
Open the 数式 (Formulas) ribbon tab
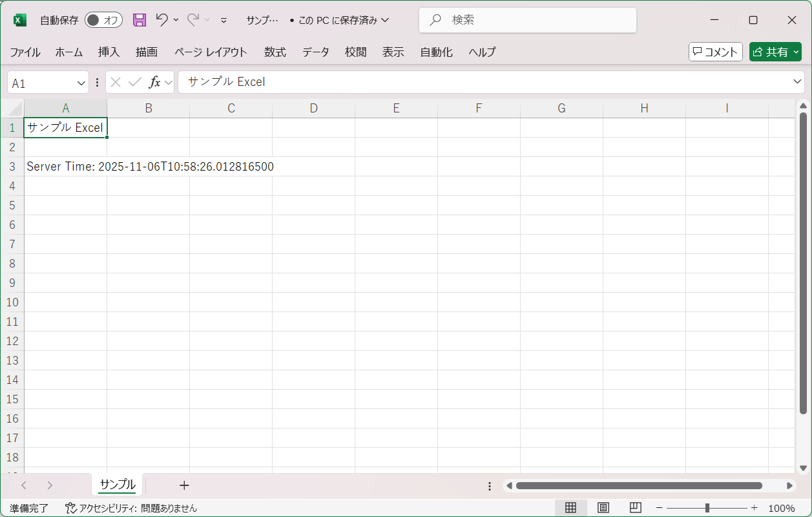(275, 52)
